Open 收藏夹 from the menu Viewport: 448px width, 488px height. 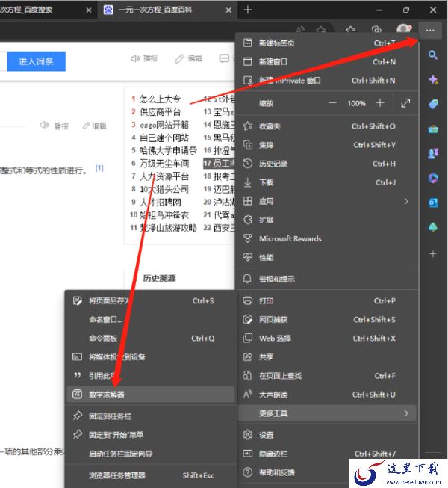(x=326, y=126)
